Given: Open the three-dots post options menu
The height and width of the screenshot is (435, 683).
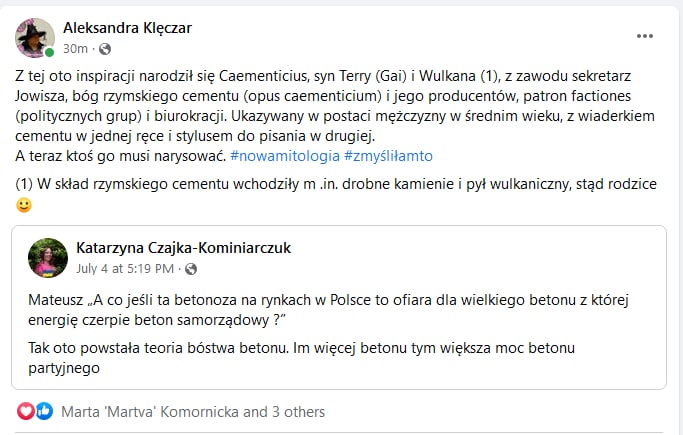Looking at the screenshot, I should (x=645, y=36).
